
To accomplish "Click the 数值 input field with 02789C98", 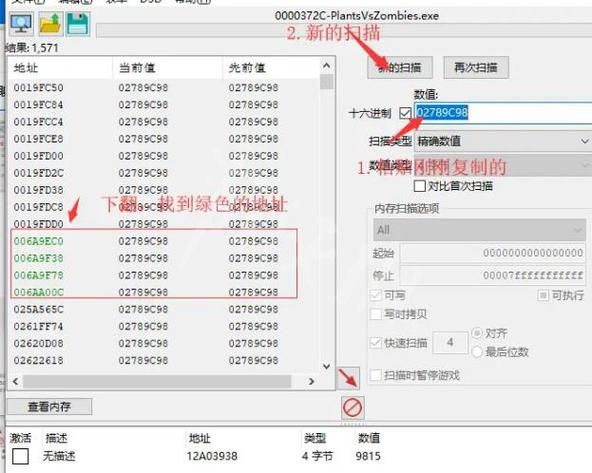I will (x=503, y=112).
